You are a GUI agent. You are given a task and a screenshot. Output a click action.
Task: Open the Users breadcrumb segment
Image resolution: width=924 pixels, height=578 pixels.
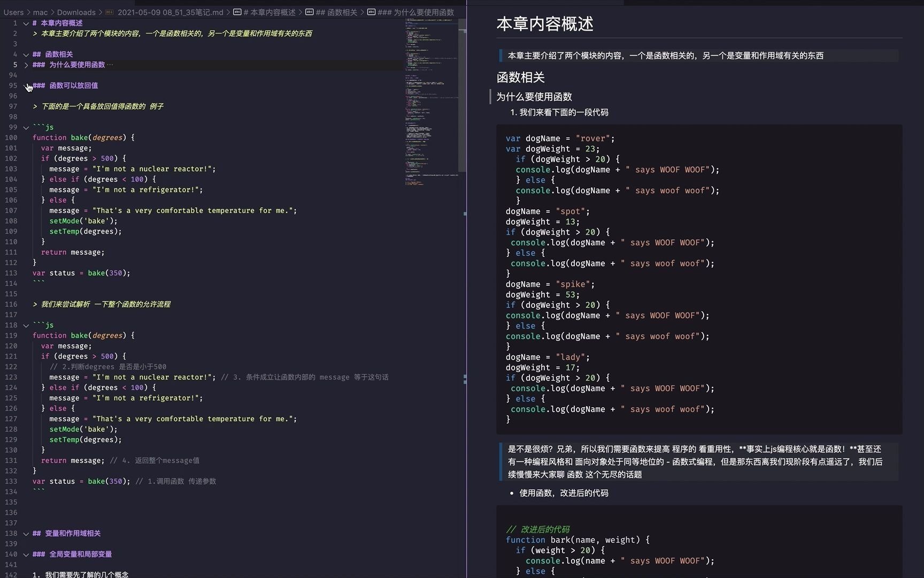13,12
